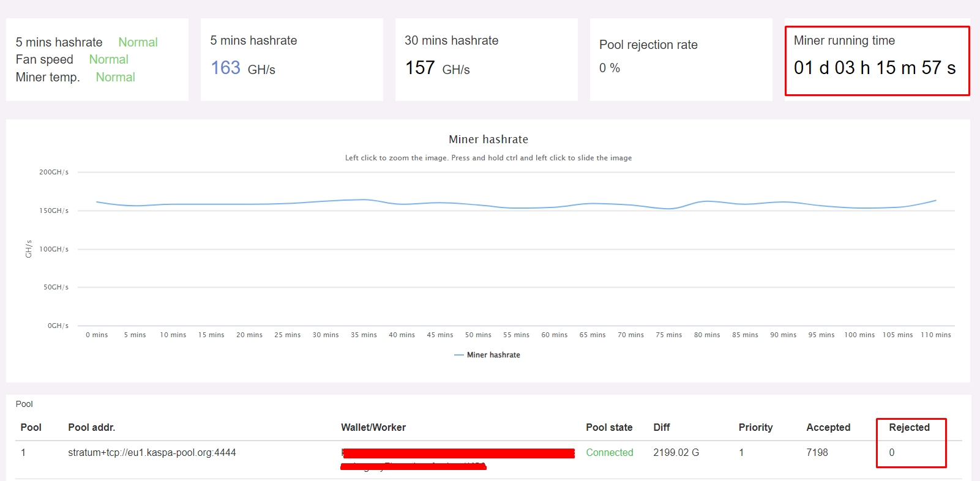
Task: Click the Wallet/Worker column header
Action: (x=373, y=427)
